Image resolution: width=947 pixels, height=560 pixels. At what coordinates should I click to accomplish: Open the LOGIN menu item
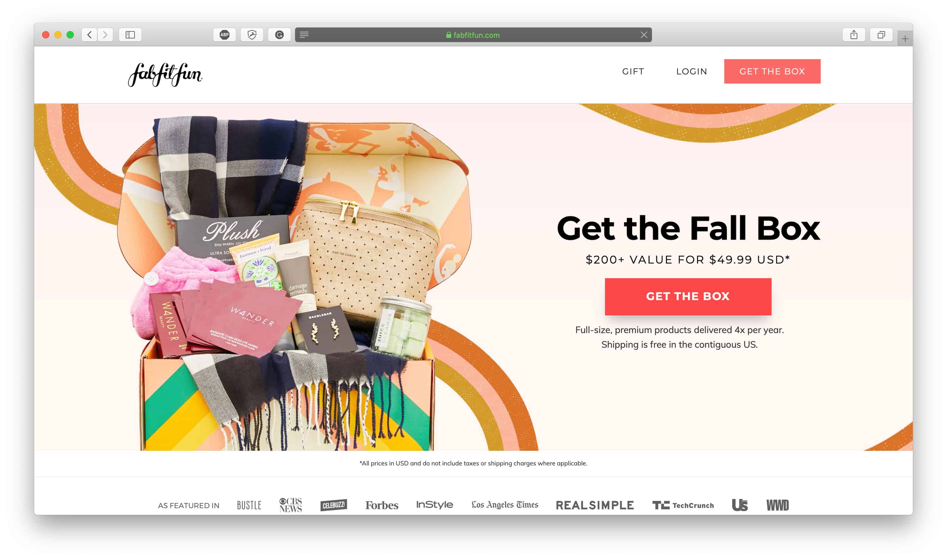(691, 71)
